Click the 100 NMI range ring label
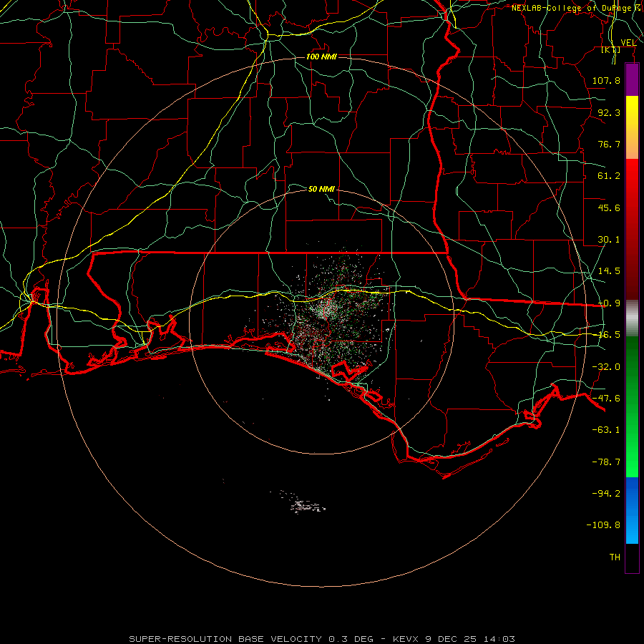 (321, 57)
